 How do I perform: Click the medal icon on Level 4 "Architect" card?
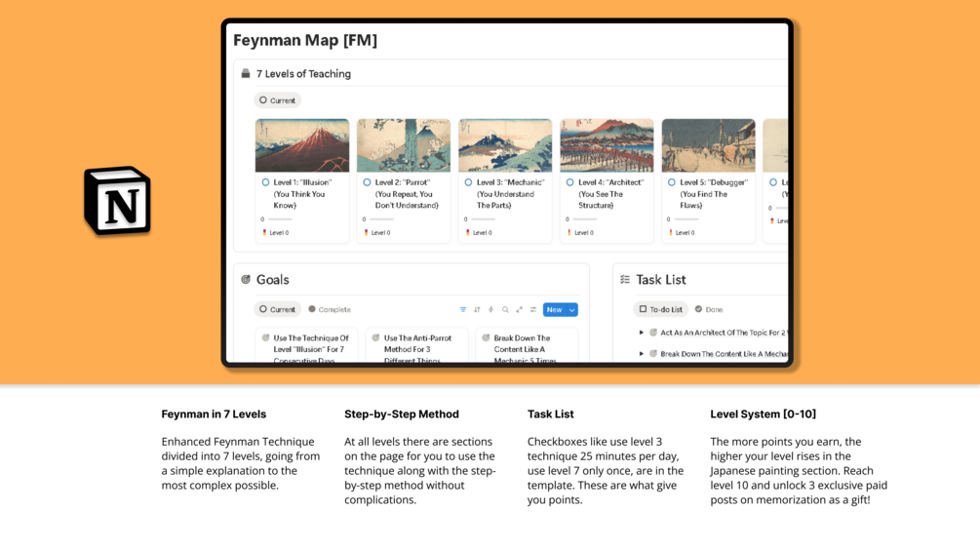click(569, 232)
